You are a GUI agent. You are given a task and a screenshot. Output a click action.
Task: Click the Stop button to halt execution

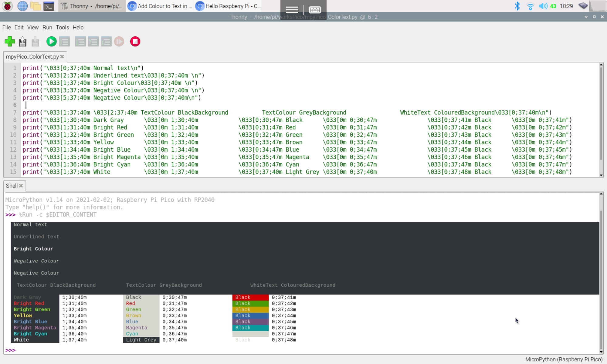(x=135, y=41)
